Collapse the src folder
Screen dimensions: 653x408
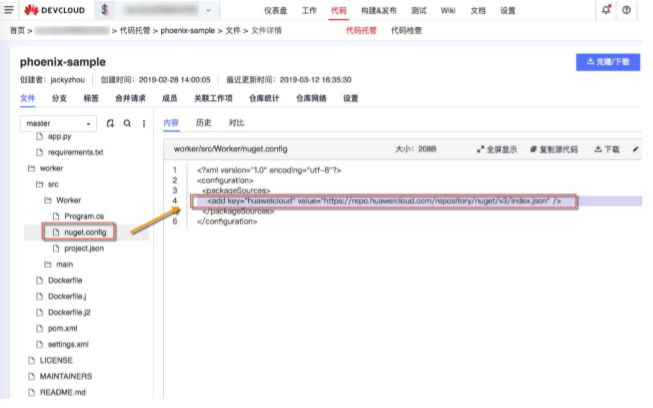[40, 184]
